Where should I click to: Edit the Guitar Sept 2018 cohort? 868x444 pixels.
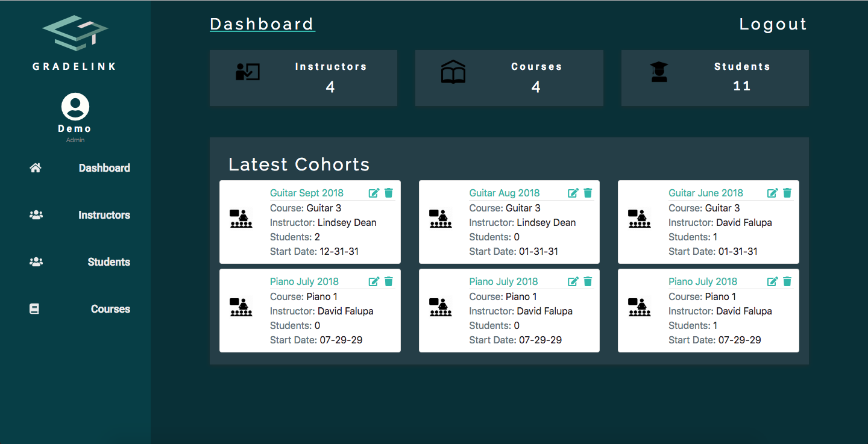374,193
